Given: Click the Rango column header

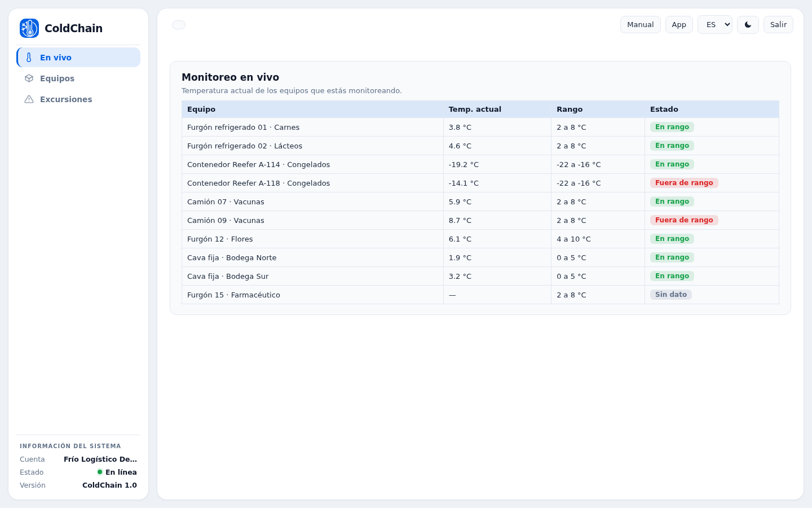Looking at the screenshot, I should coord(598,110).
